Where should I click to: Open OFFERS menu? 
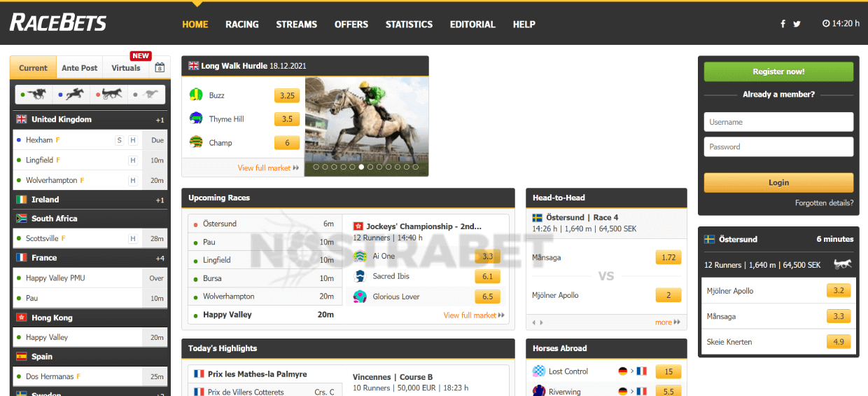click(351, 24)
